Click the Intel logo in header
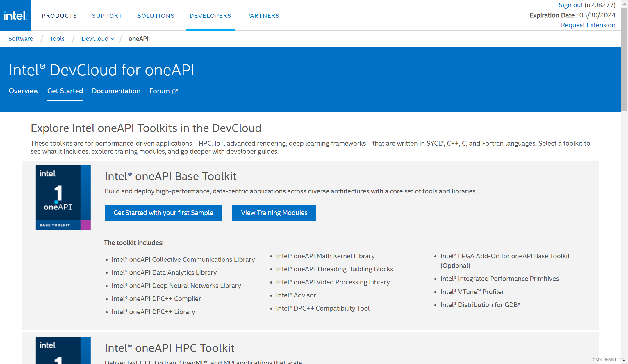 click(x=15, y=15)
